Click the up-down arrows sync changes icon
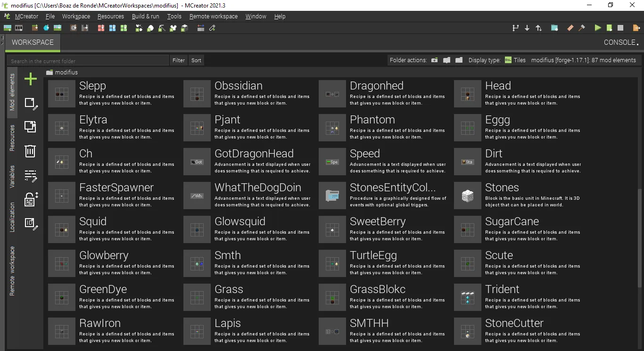 tap(538, 28)
